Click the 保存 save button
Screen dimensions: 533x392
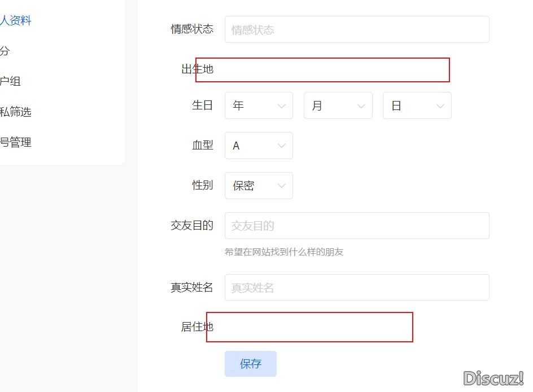coord(251,364)
